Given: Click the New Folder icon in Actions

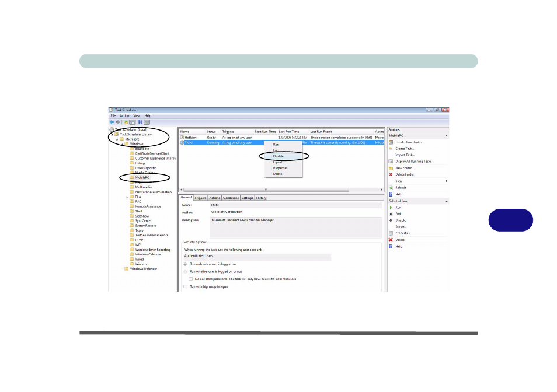Looking at the screenshot, I should [391, 168].
